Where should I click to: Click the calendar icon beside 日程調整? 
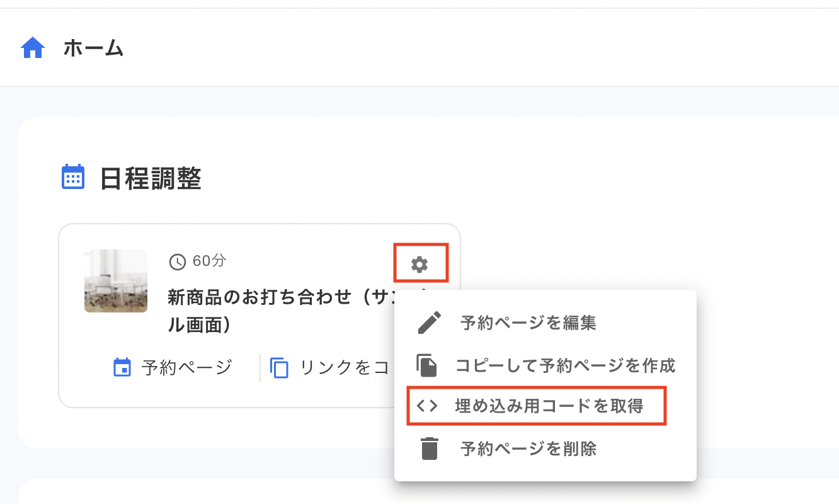tap(73, 177)
